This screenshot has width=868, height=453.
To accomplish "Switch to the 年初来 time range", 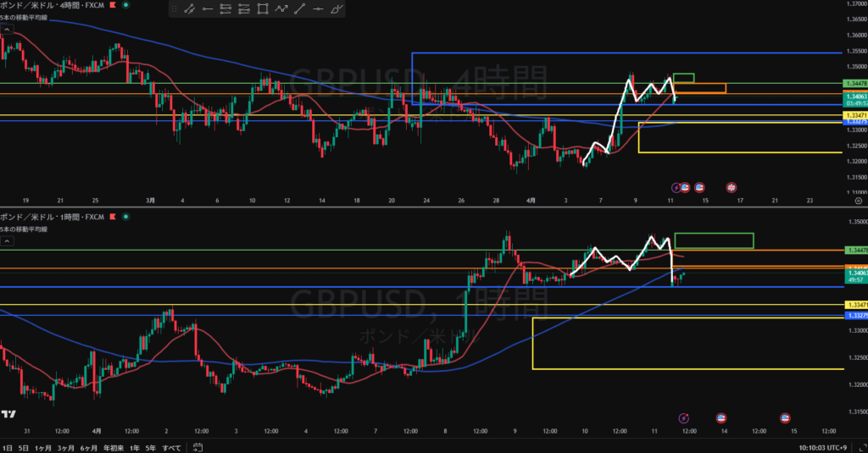I will pyautogui.click(x=113, y=447).
